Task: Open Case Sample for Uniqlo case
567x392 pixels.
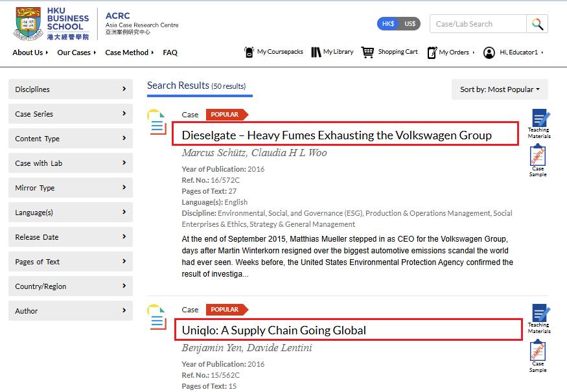Action: (538, 356)
